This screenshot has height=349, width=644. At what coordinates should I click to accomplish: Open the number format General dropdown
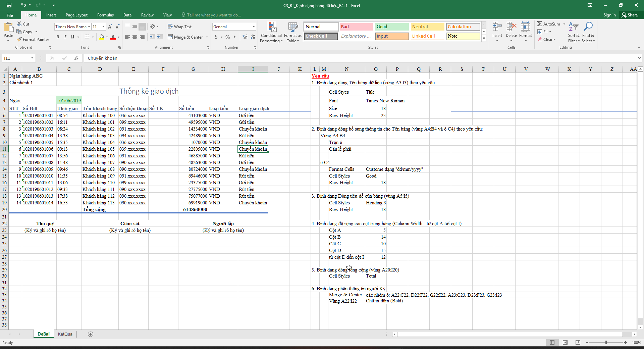pyautogui.click(x=254, y=27)
